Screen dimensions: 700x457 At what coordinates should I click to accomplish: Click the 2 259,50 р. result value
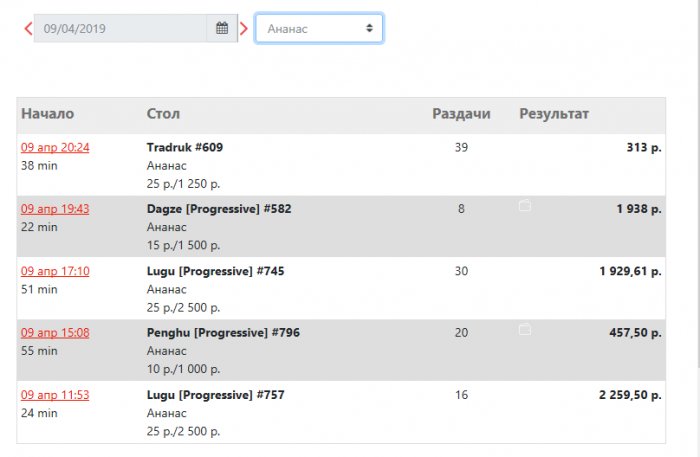tap(629, 395)
